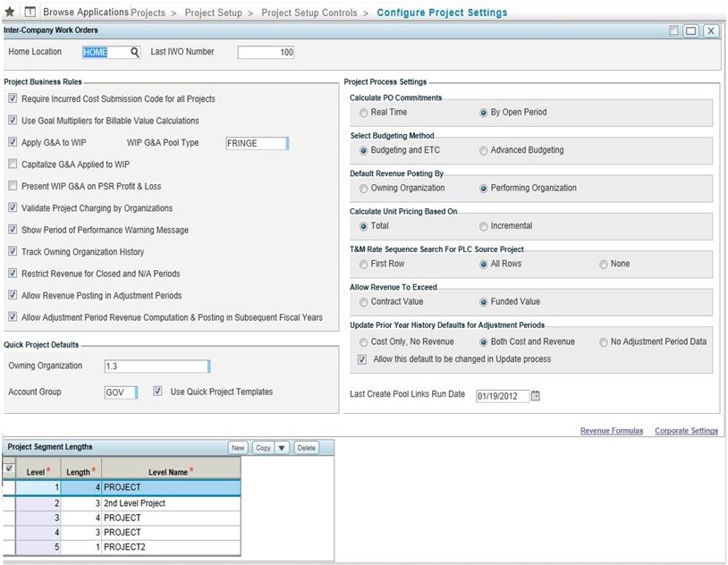
Task: Open the Corporate Settings link
Action: pyautogui.click(x=686, y=431)
